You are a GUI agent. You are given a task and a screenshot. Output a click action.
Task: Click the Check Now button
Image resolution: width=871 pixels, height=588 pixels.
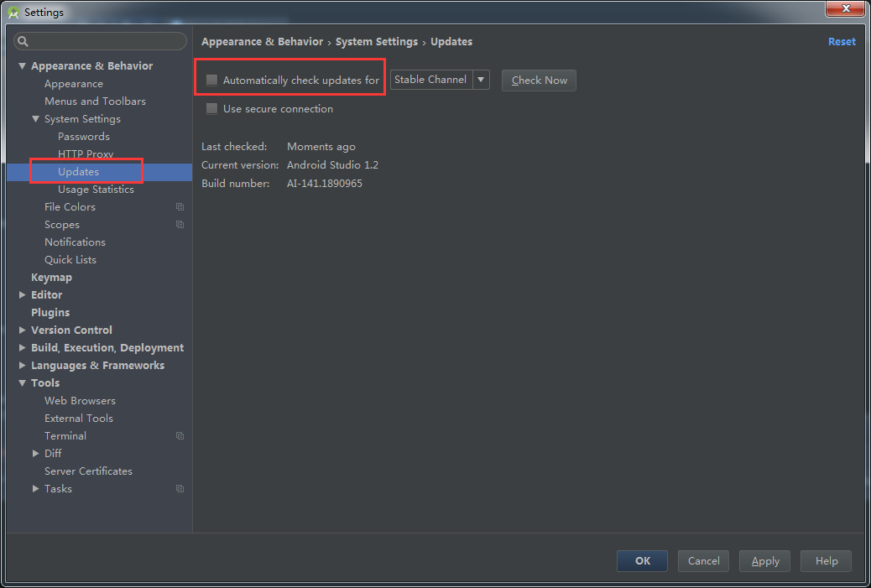pos(539,80)
